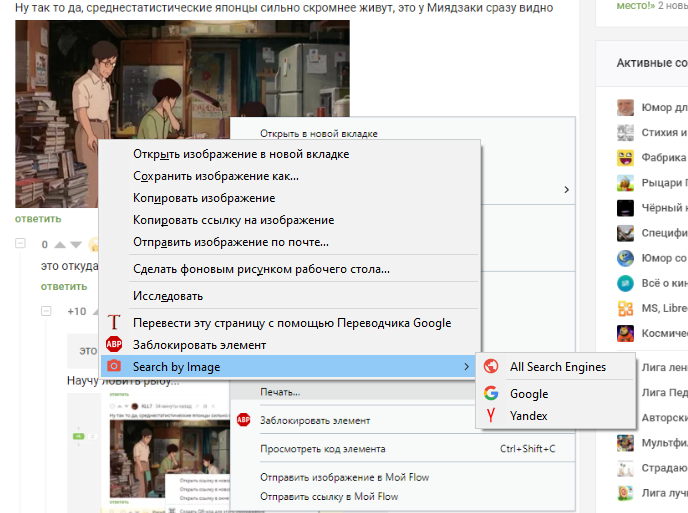Image resolution: width=688 pixels, height=513 pixels.
Task: Click the Google Translate T icon
Action: (x=114, y=323)
